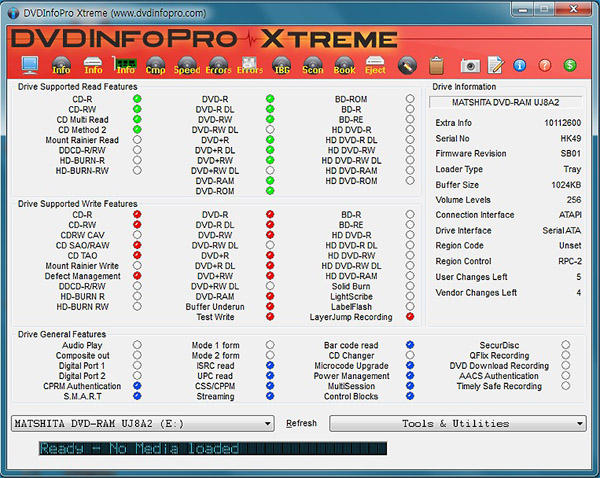The width and height of the screenshot is (600, 478).
Task: Start the Scan disc tool
Action: (313, 65)
